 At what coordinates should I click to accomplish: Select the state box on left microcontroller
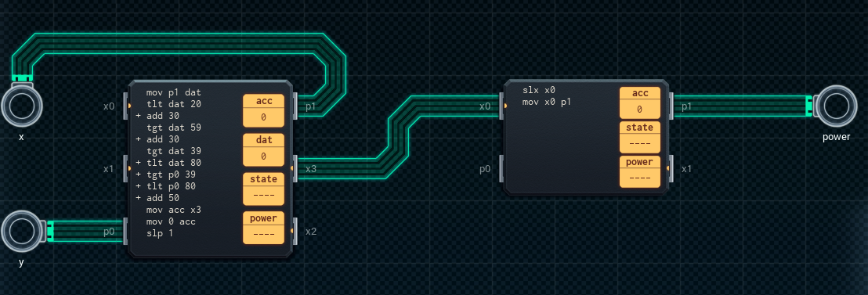pos(263,189)
